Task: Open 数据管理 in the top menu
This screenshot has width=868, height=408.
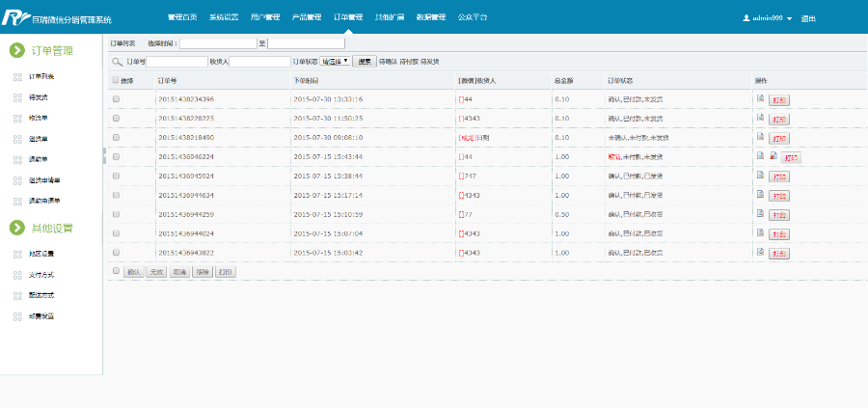Action: click(431, 17)
